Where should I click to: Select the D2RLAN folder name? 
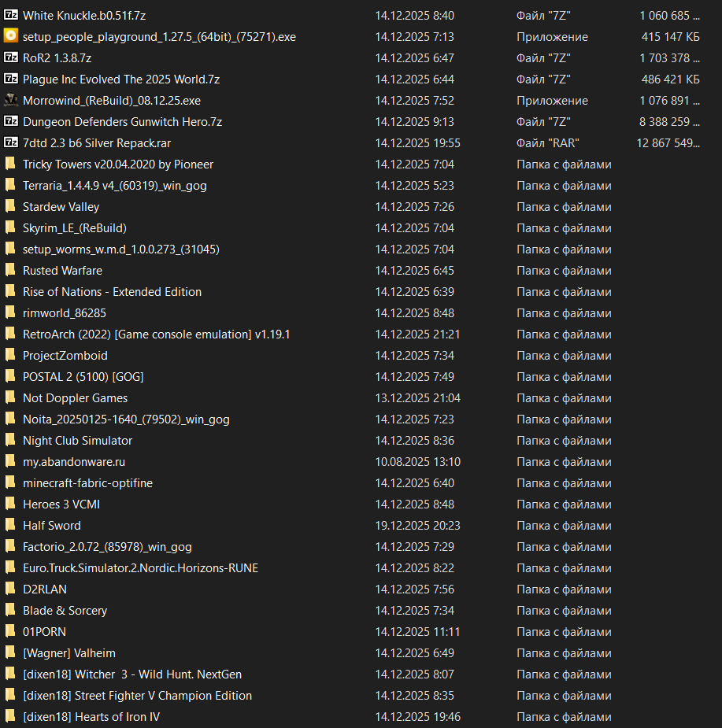point(45,589)
